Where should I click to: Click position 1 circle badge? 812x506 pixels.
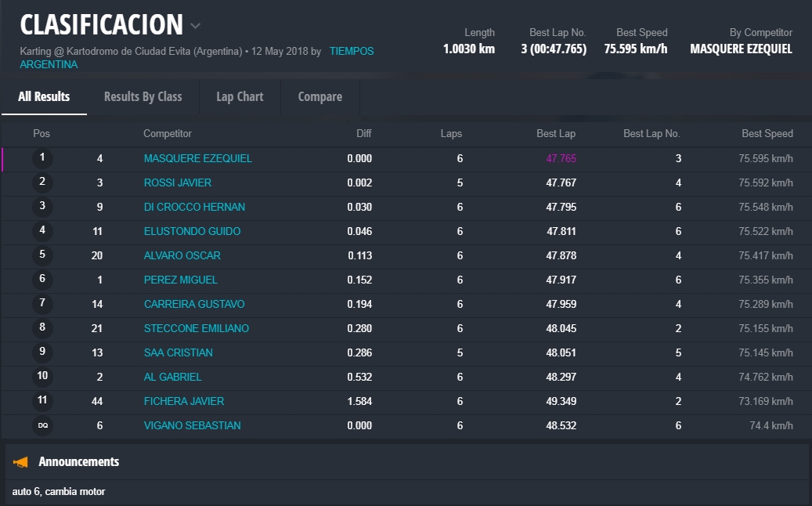(42, 158)
